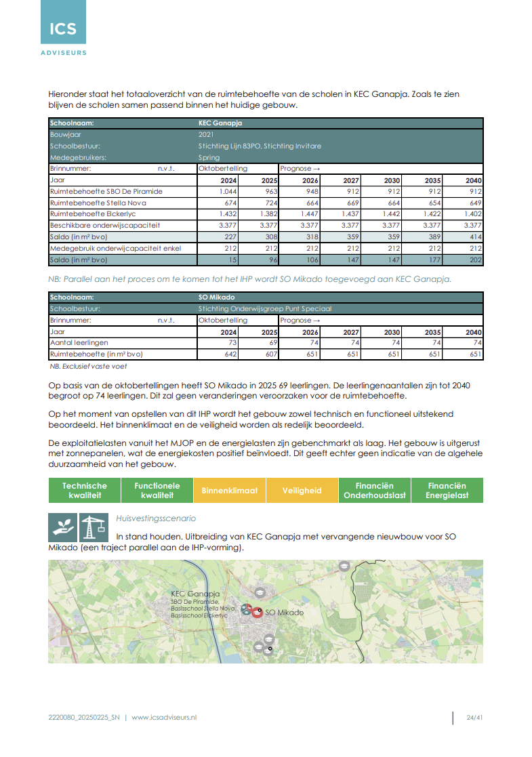The width and height of the screenshot is (532, 757).
Task: Click the yellow Binnenklimaat tile
Action: (229, 491)
